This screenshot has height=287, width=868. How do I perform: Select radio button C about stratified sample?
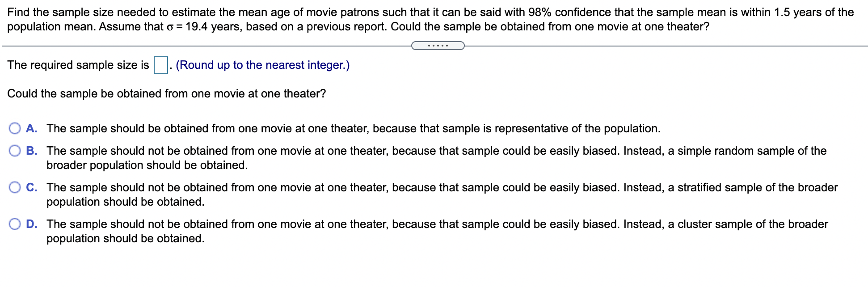coord(15,188)
